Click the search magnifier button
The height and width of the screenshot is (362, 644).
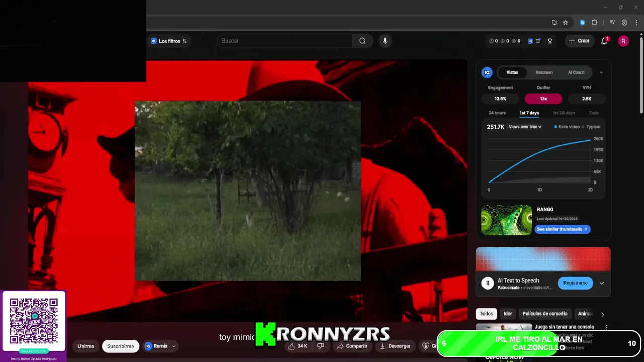362,41
